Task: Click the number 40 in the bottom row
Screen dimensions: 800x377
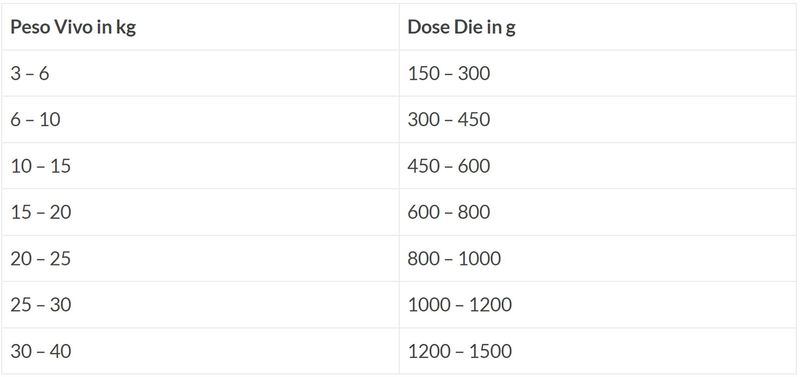Action: [x=60, y=351]
